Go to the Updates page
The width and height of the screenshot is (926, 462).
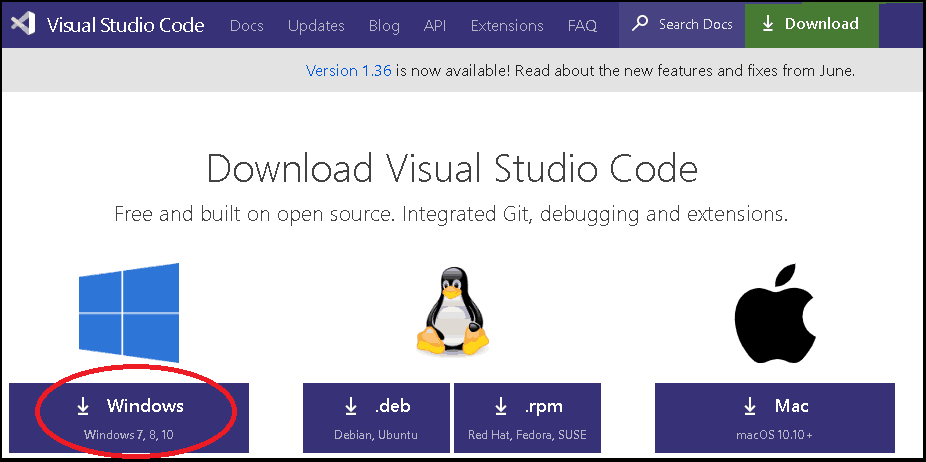click(316, 26)
